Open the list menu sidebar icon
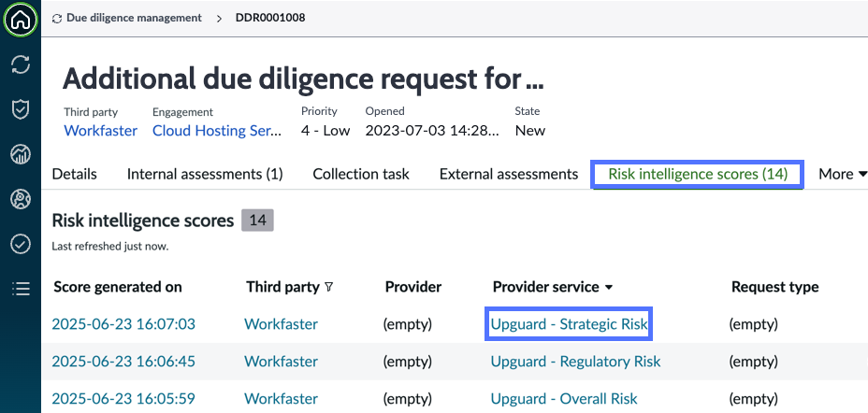The image size is (868, 413). [x=21, y=288]
